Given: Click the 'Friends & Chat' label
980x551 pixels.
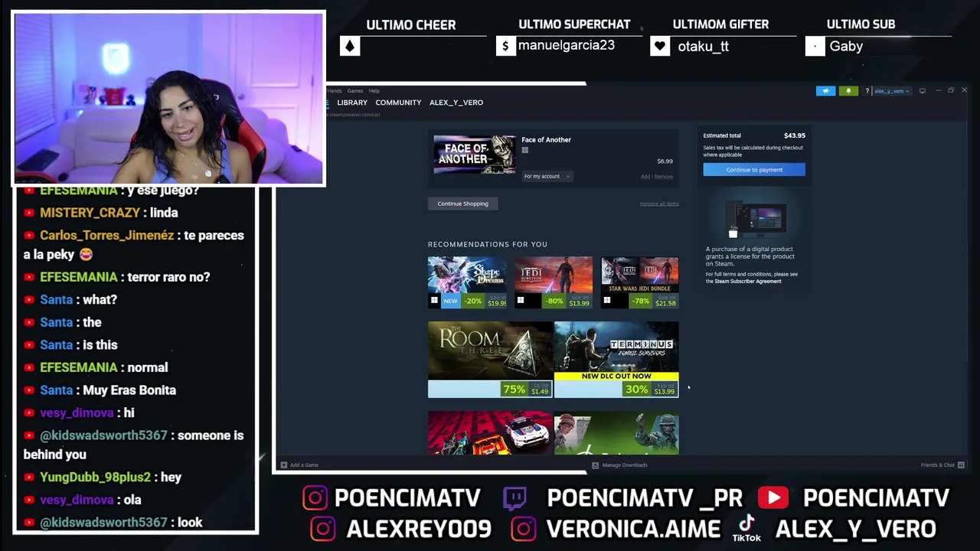Looking at the screenshot, I should point(938,465).
